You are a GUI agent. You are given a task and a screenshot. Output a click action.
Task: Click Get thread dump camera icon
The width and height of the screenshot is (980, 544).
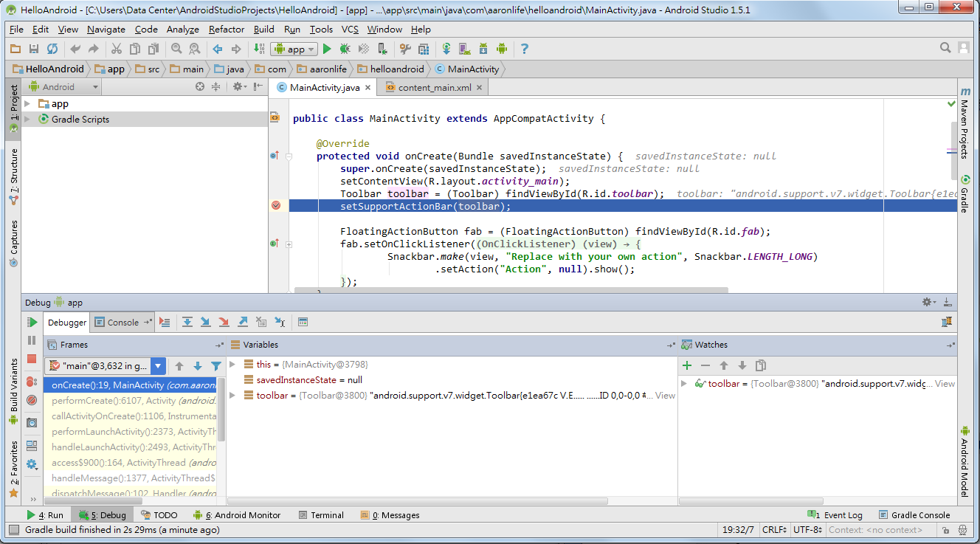pos(32,423)
